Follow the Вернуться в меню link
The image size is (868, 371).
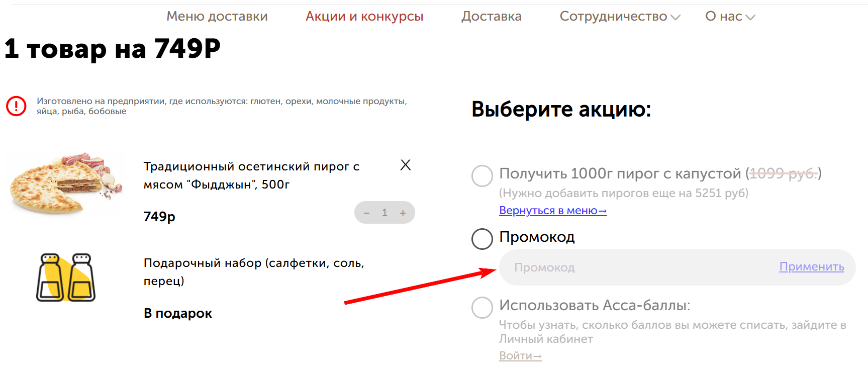(552, 211)
